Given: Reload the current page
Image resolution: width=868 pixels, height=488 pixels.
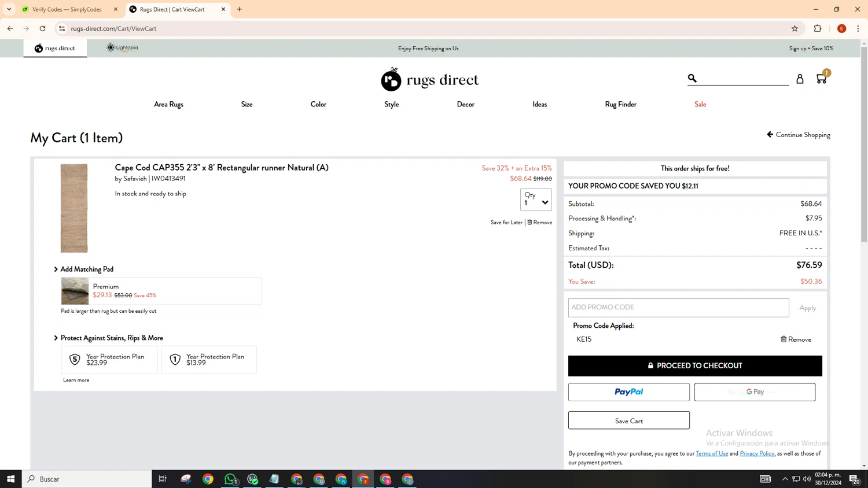Looking at the screenshot, I should click(42, 28).
